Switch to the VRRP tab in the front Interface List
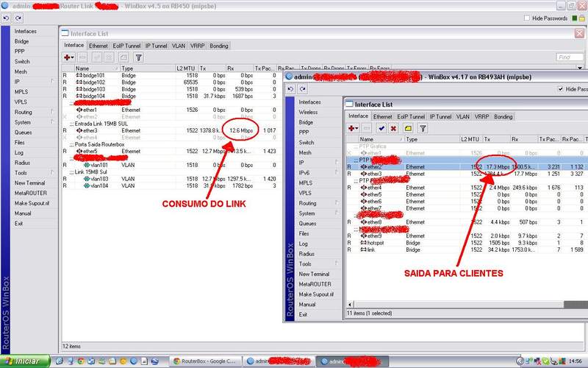 pos(481,117)
